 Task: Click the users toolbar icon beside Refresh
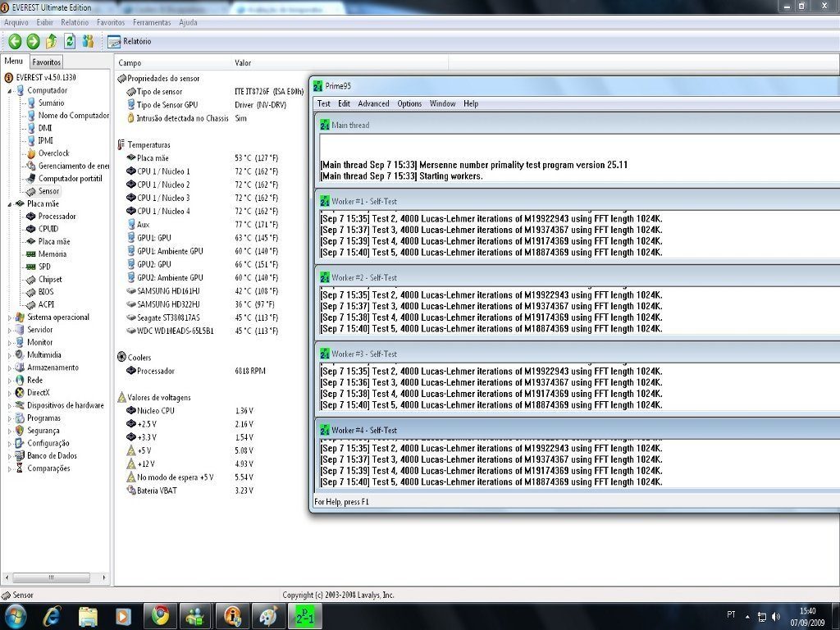tap(88, 41)
